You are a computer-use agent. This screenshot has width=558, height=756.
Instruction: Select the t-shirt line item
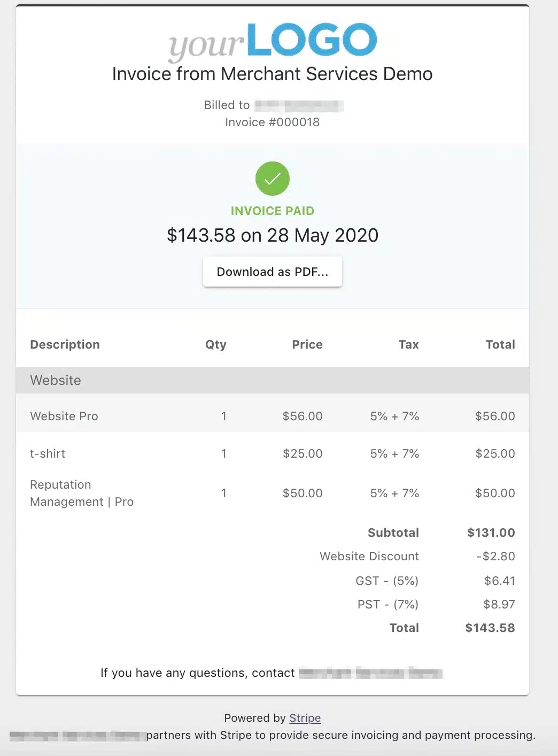click(x=48, y=454)
